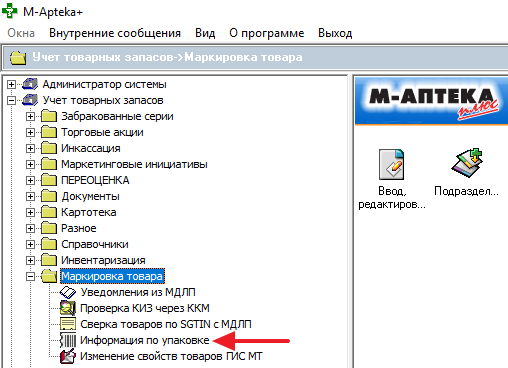Click open folder icon of Маркировка товара

[49, 276]
